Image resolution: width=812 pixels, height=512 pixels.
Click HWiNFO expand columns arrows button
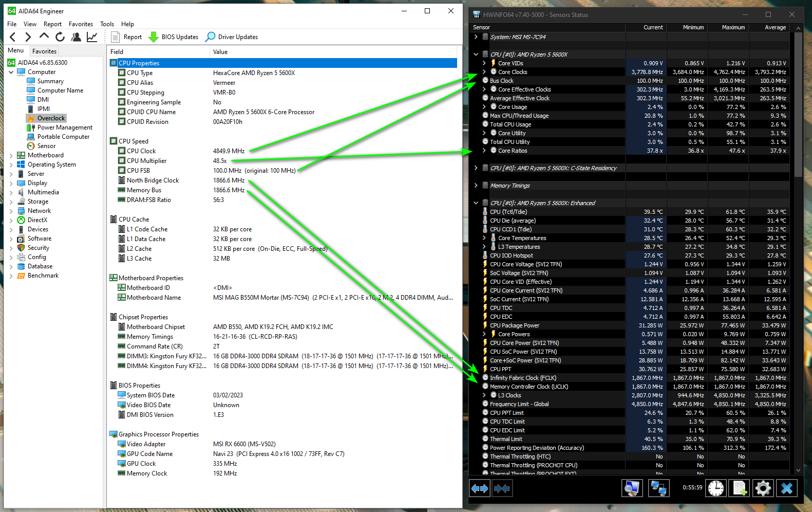[x=480, y=488]
